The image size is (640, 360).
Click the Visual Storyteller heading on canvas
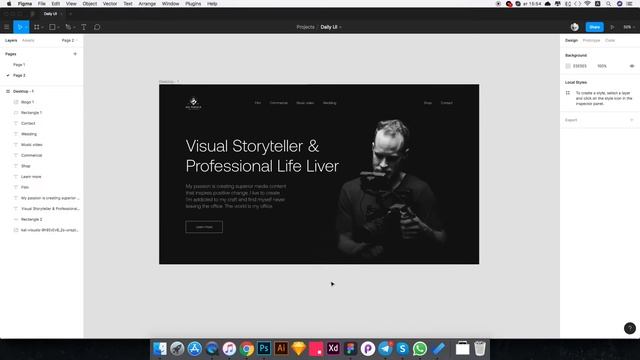pyautogui.click(x=262, y=156)
